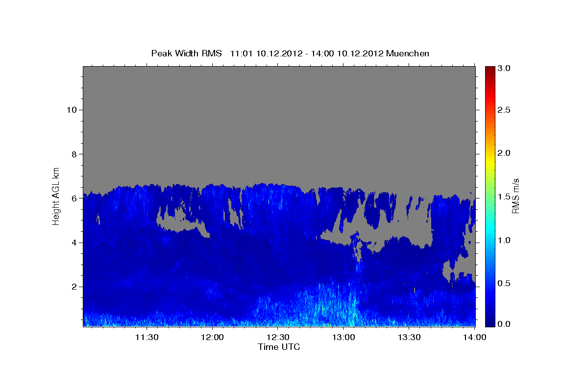
Task: Click the colorbar value 0.0
Action: (x=505, y=324)
